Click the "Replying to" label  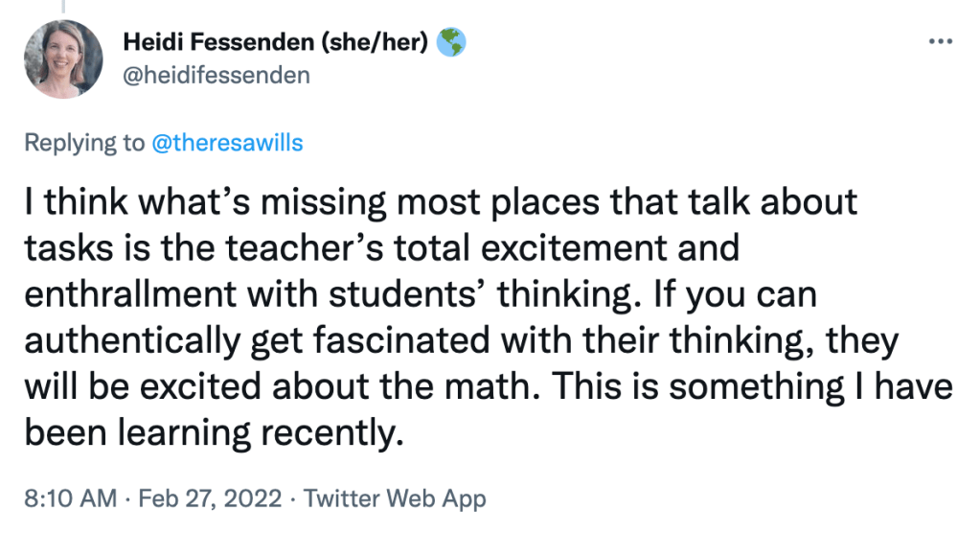coord(84,143)
